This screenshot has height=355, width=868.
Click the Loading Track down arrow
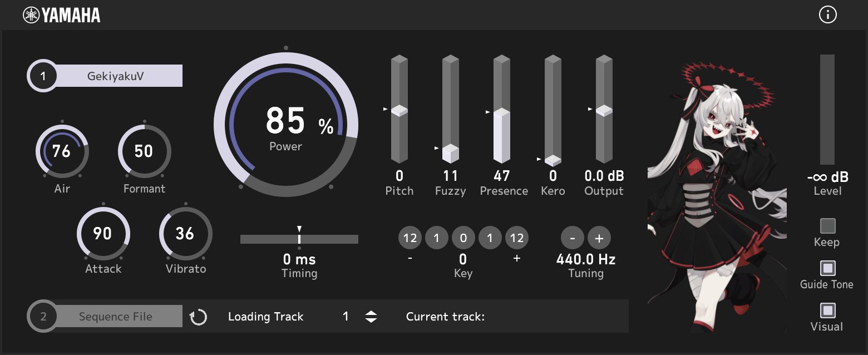click(370, 321)
